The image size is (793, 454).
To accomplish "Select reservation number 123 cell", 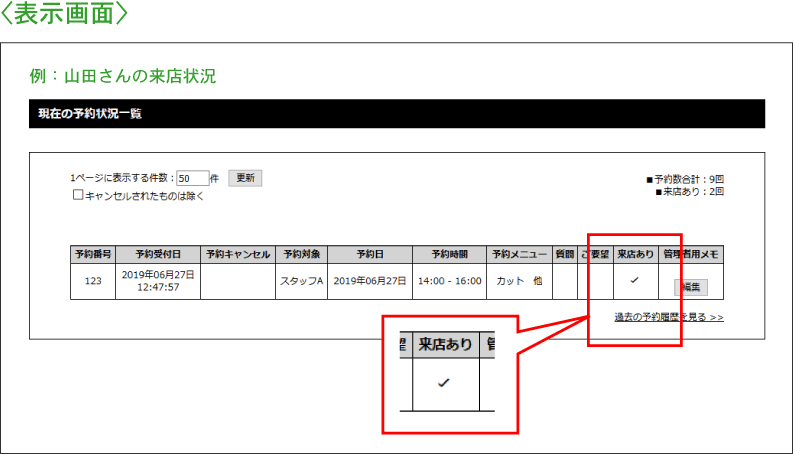I will 93,281.
